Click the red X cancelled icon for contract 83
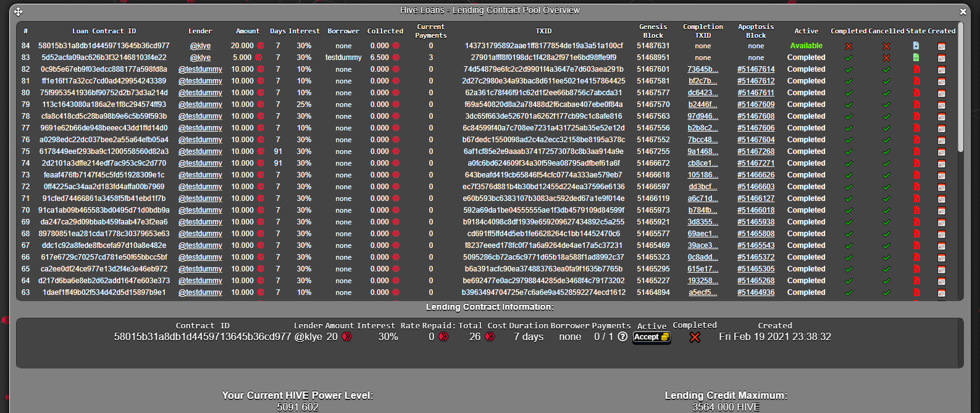This screenshot has width=980, height=413. pyautogui.click(x=886, y=57)
